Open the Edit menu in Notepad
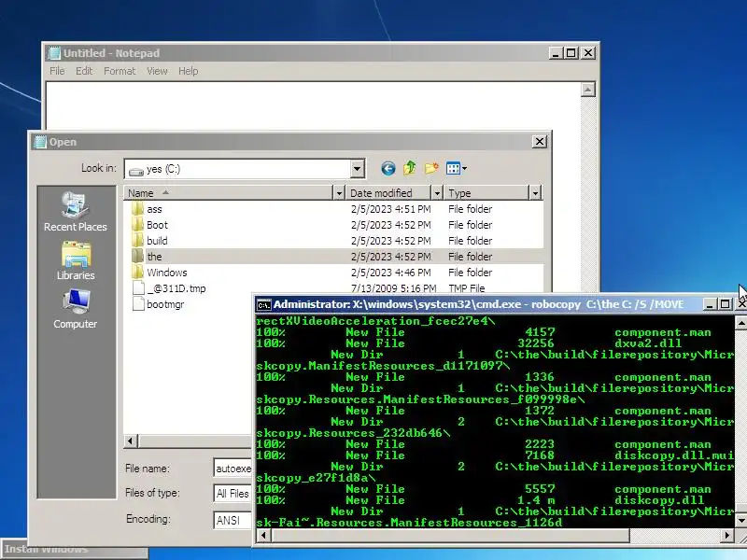The width and height of the screenshot is (747, 560). coord(84,71)
